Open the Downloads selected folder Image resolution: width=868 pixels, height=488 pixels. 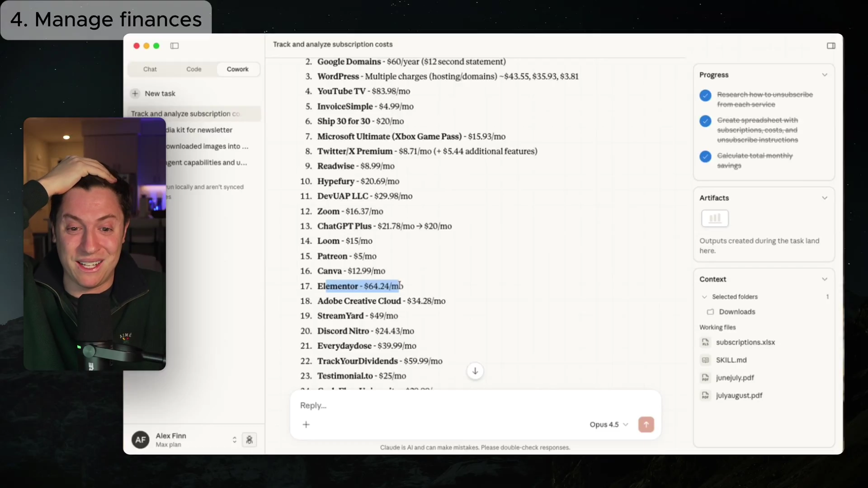tap(736, 312)
